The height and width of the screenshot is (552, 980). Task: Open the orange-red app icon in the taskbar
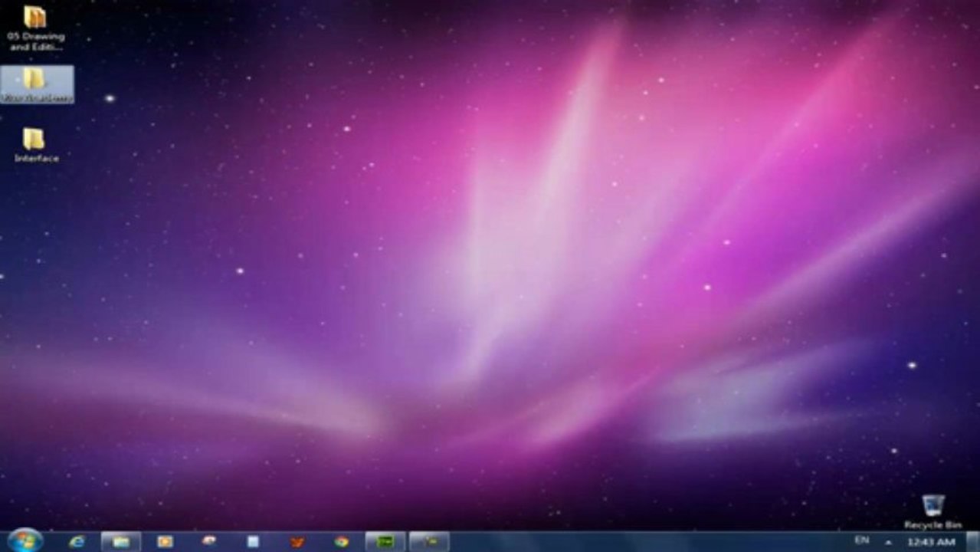pyautogui.click(x=297, y=542)
